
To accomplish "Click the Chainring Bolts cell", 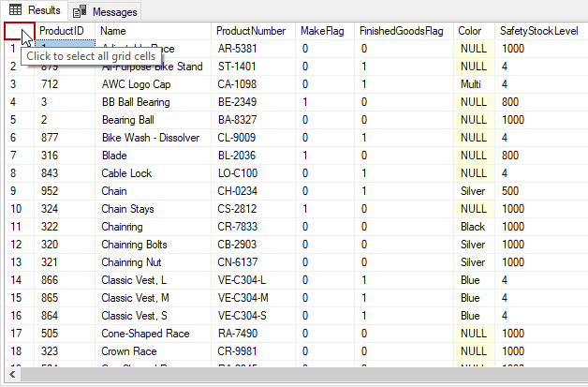I will point(154,245).
